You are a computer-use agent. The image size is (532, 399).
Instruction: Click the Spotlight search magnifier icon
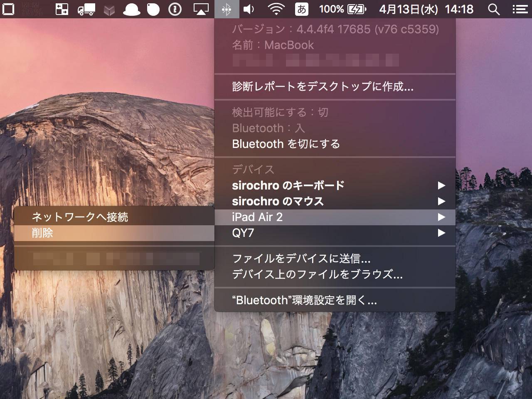coord(493,9)
